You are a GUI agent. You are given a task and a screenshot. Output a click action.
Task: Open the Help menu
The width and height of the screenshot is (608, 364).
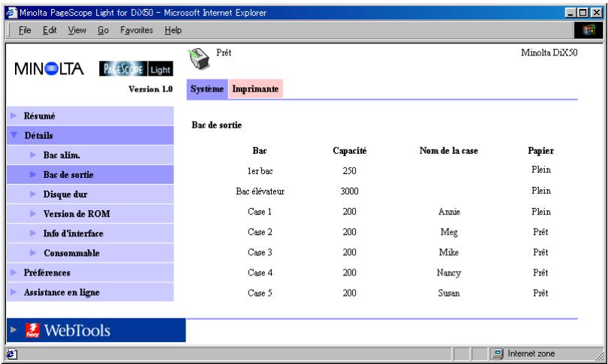pos(173,30)
